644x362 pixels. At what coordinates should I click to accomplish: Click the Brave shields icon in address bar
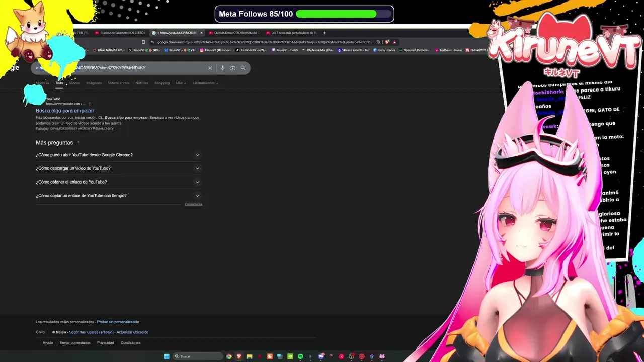387,42
